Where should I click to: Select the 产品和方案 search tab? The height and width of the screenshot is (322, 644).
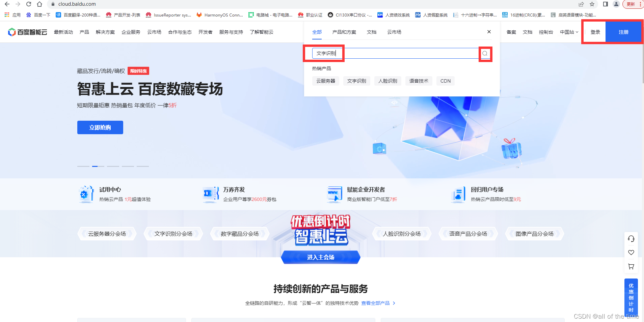(344, 32)
